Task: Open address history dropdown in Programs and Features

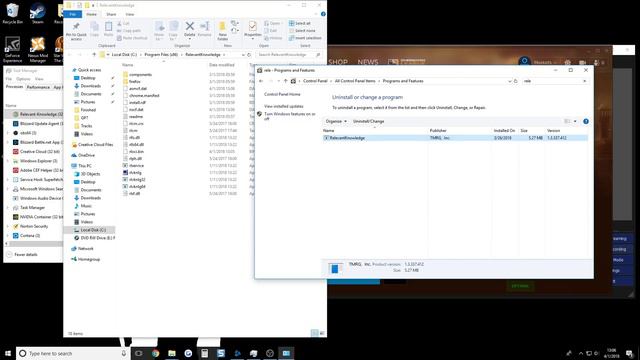Action: point(509,81)
